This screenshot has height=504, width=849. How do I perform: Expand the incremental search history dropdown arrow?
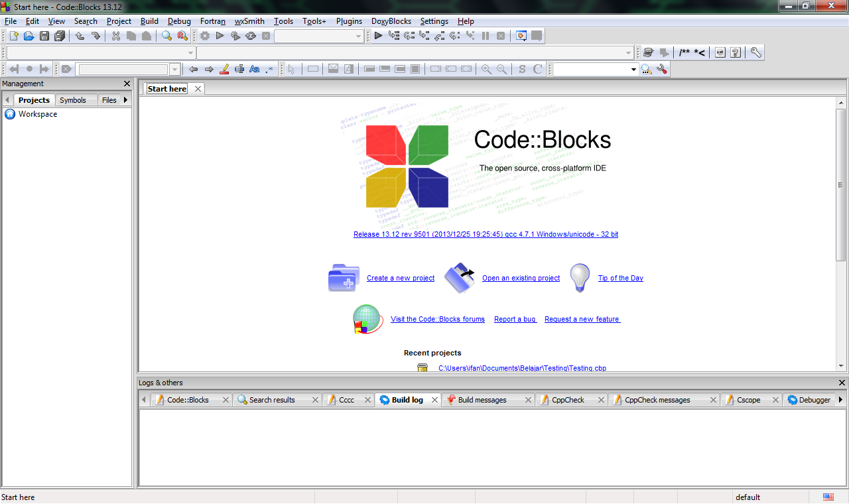click(x=175, y=69)
